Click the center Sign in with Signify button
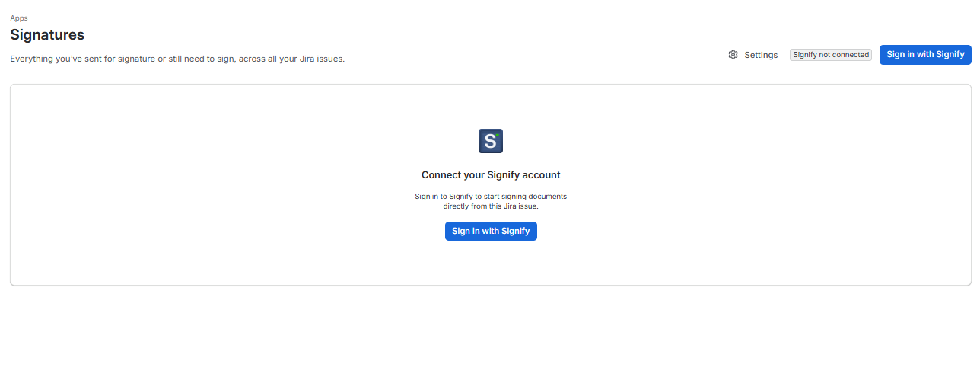Viewport: 980px width, 387px height. (491, 231)
